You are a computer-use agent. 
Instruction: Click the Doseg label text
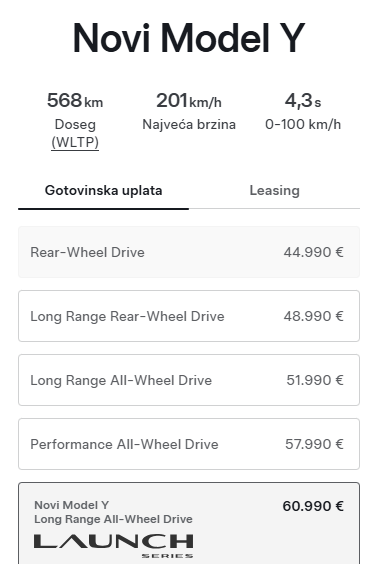[75, 125]
